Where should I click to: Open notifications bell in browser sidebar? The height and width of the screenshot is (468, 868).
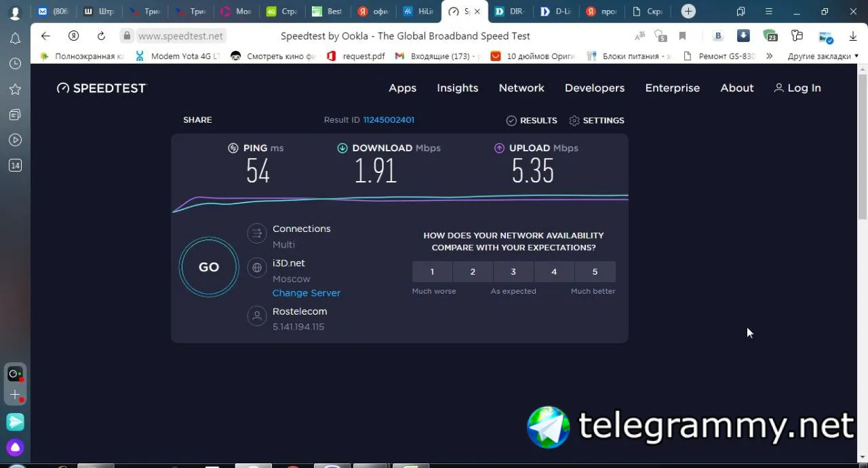[15, 39]
